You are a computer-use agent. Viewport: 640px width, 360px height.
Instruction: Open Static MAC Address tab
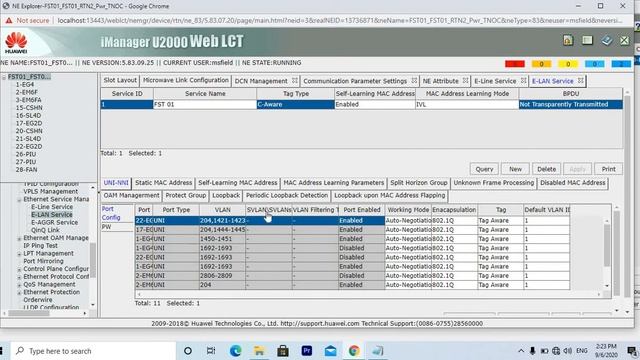pos(164,183)
